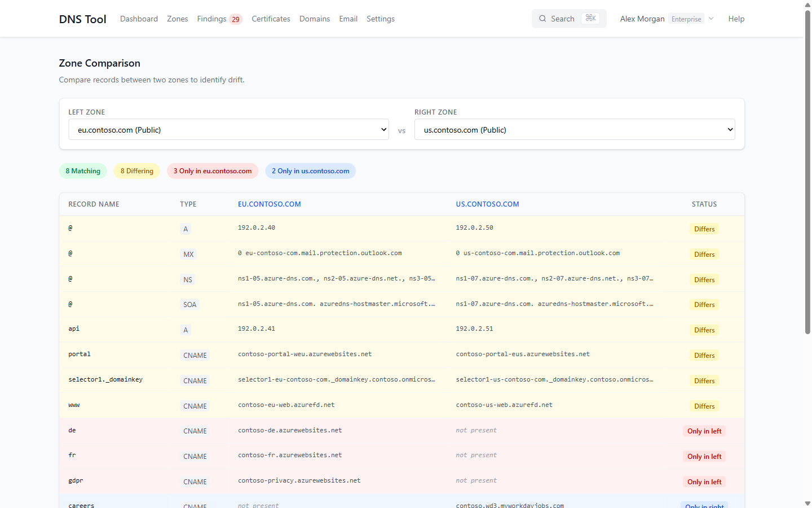
Task: Go to the Dashboard nav item
Action: 139,19
